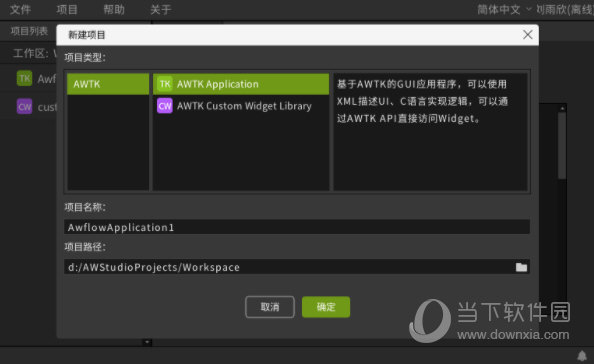Confirm with the 确定 button
The height and width of the screenshot is (364, 594).
[x=326, y=307]
